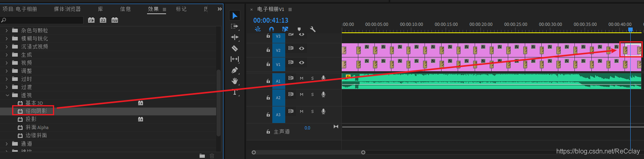Solo the A2 audio track
The image size is (644, 159).
click(312, 94)
